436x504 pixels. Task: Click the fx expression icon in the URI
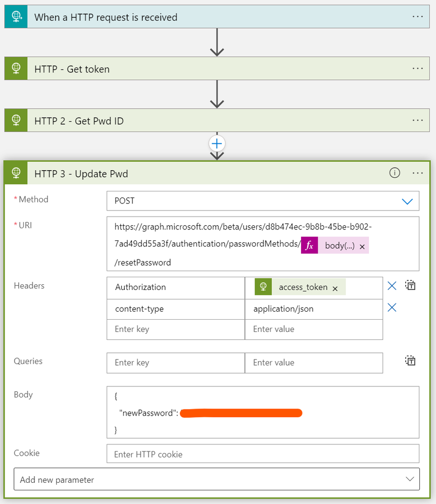point(309,245)
